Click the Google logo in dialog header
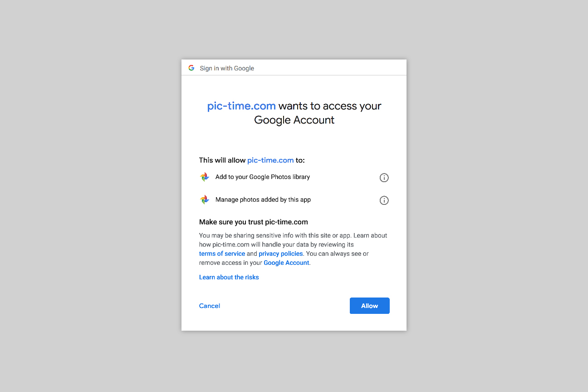 coord(191,68)
